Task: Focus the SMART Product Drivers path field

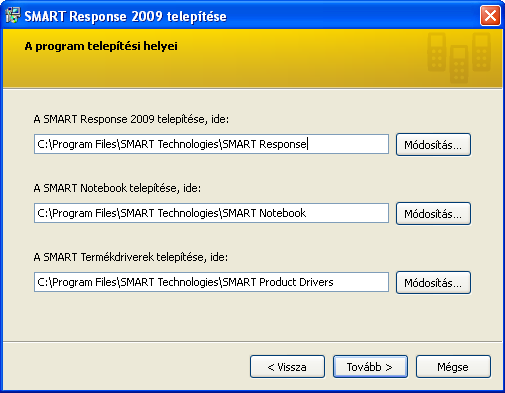Action: pos(211,282)
